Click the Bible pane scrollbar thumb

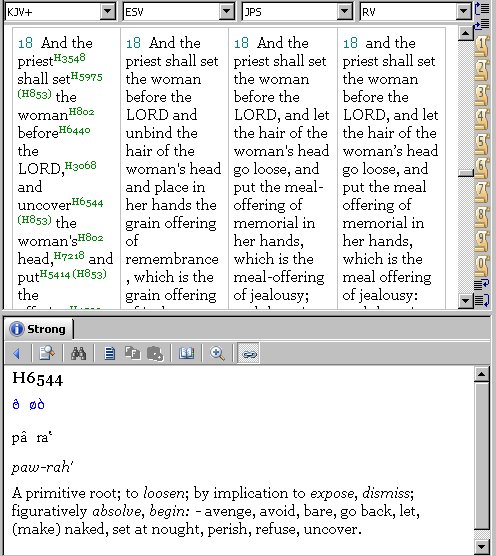pyautogui.click(x=466, y=173)
